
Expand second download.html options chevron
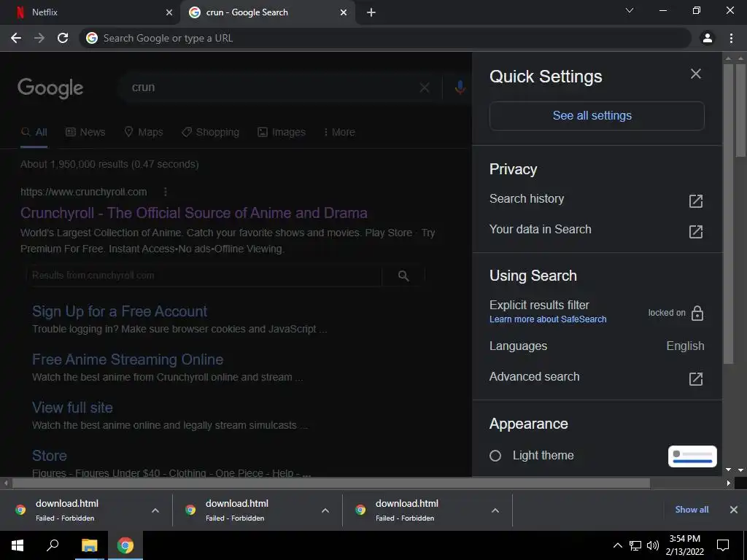[x=325, y=510]
